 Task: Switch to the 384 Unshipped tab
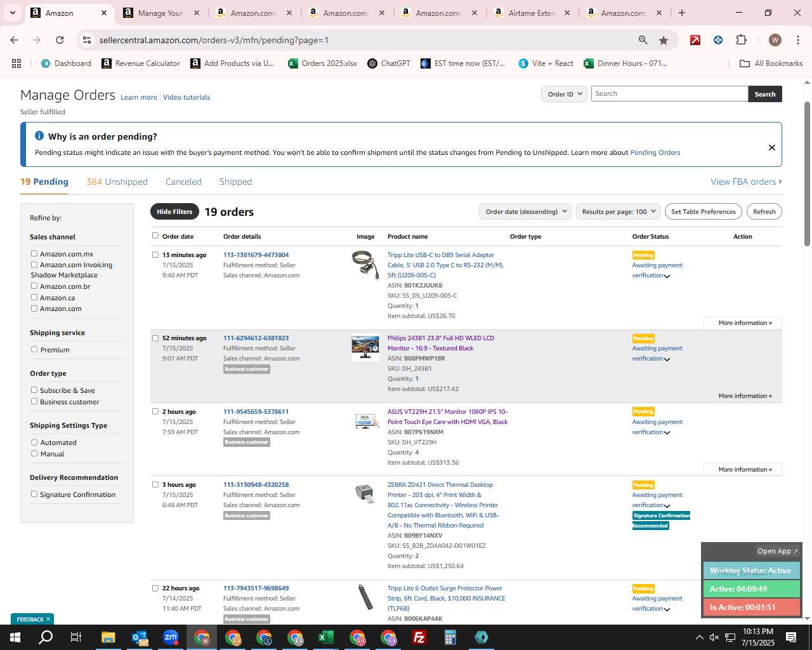coord(117,182)
